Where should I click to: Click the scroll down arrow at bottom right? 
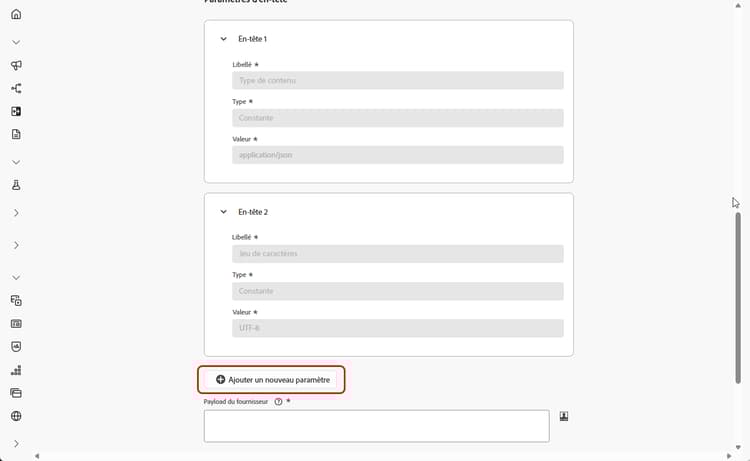pyautogui.click(x=738, y=448)
